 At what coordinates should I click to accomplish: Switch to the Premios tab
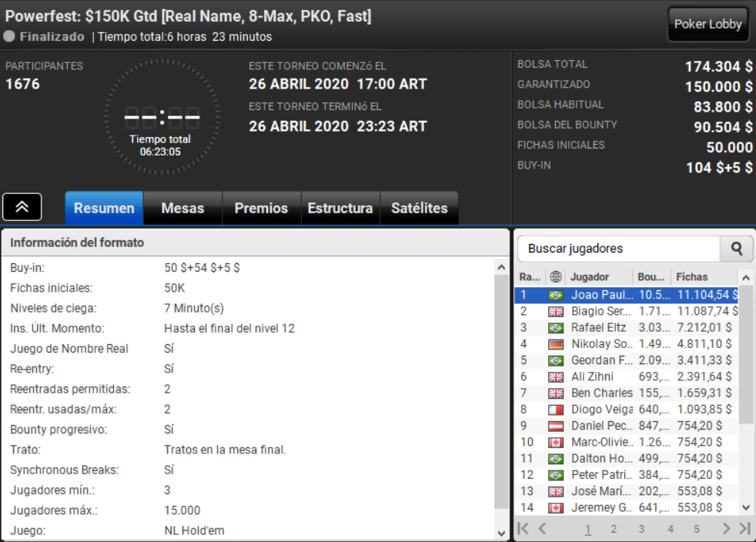(261, 208)
